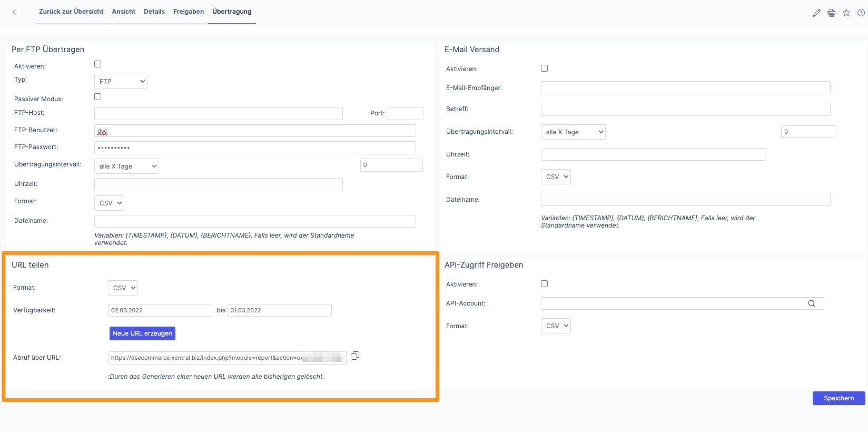Viewport: 868px width, 433px height.
Task: Click the FTP interval days number field
Action: (391, 165)
